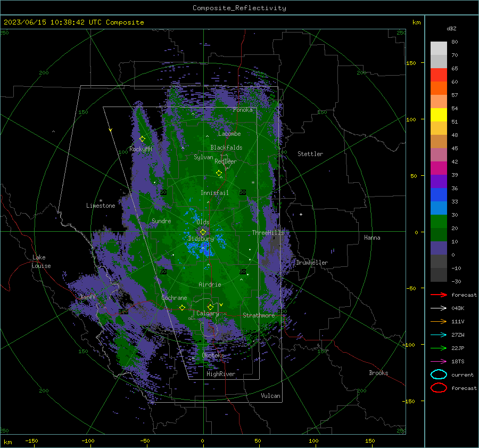Select the yellow 54 dBZ legend swatch
This screenshot has width=479, height=448.
pyautogui.click(x=439, y=115)
